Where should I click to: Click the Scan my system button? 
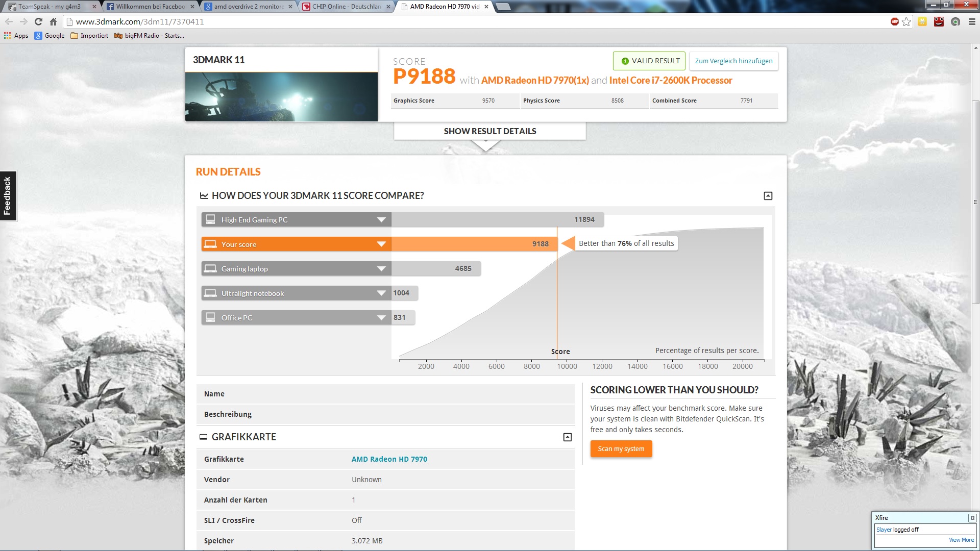tap(621, 449)
